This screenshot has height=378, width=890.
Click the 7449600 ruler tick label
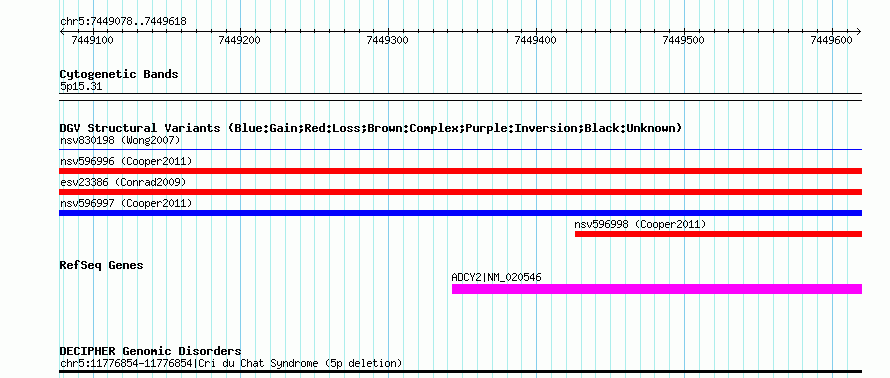(831, 40)
